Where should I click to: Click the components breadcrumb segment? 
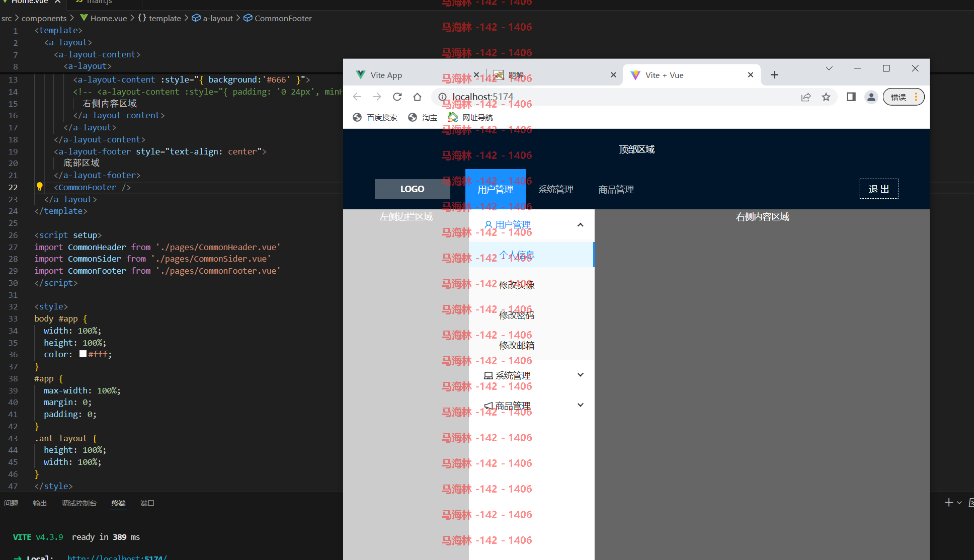44,18
